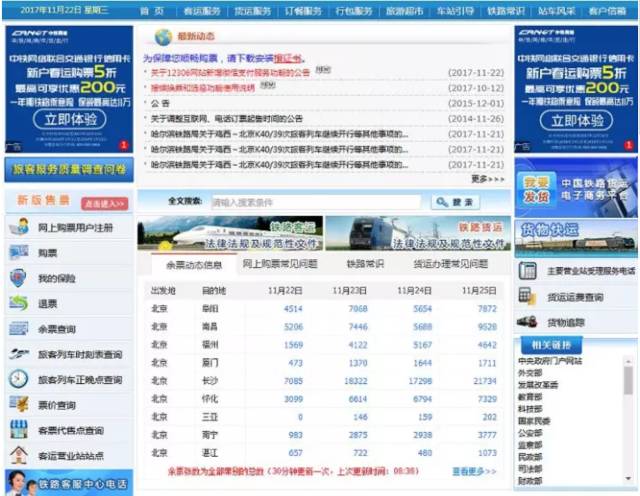This screenshot has height=496, width=640.
Task: Open 铁路货运 法律法规及规范性文件 banner
Action: coord(418,233)
